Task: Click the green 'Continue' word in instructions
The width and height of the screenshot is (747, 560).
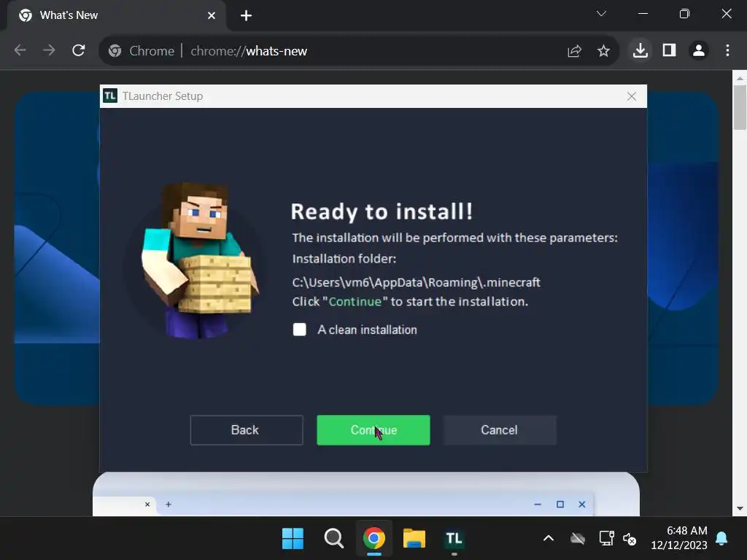Action: 355,301
